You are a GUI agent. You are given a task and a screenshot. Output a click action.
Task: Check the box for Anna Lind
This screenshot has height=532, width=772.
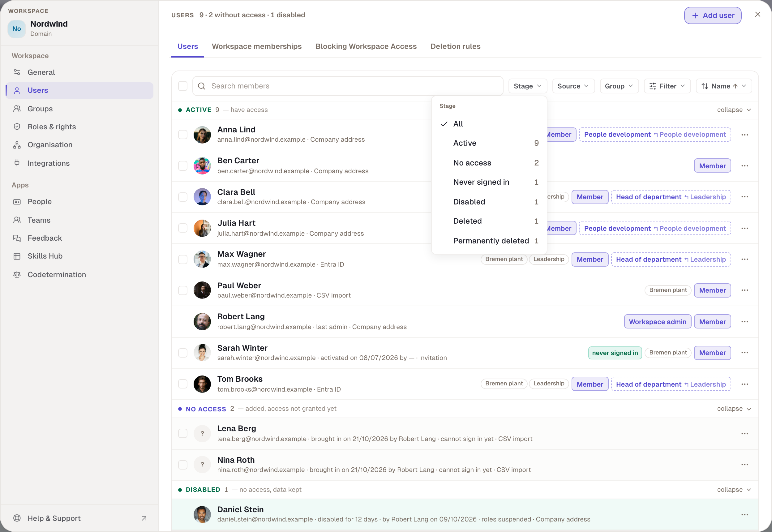pyautogui.click(x=183, y=135)
